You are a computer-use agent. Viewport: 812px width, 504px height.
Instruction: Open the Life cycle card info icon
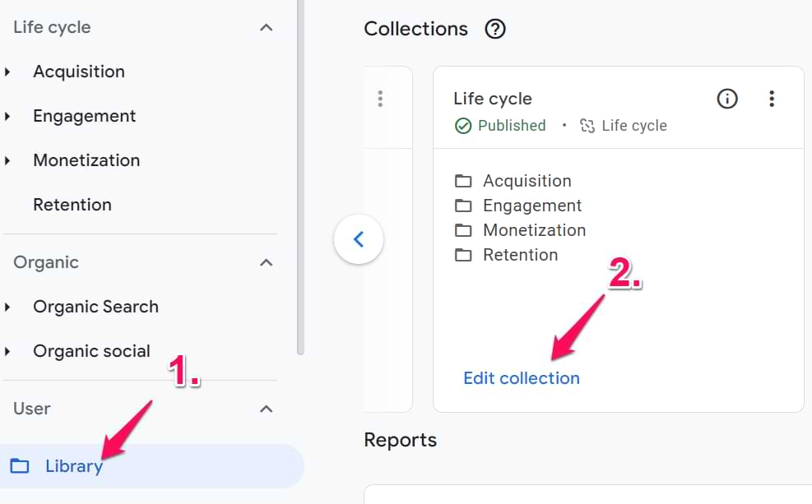tap(726, 99)
